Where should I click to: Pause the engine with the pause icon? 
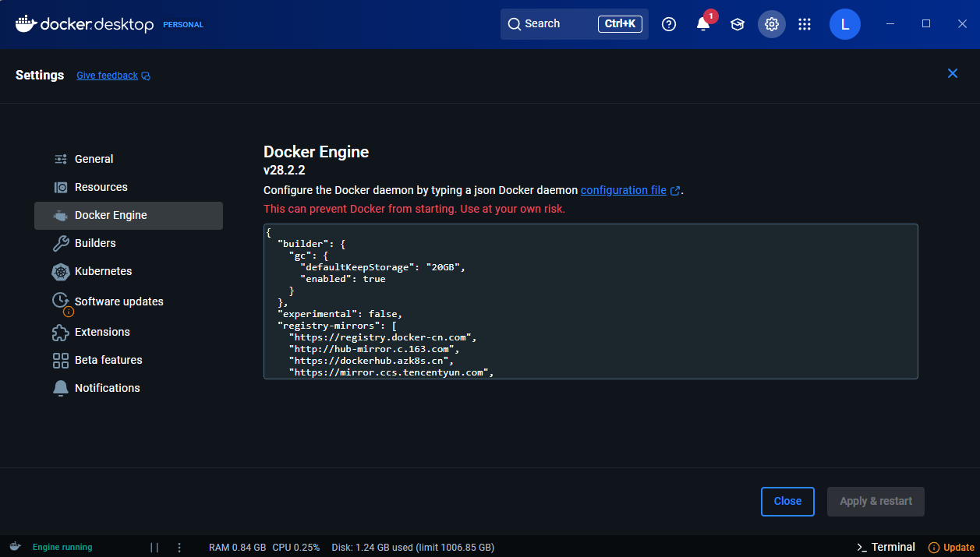tap(154, 548)
